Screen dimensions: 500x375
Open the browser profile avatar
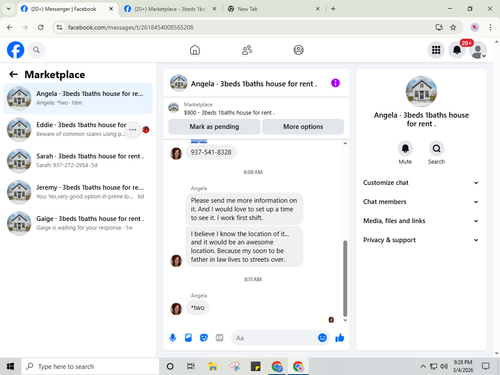(x=475, y=27)
